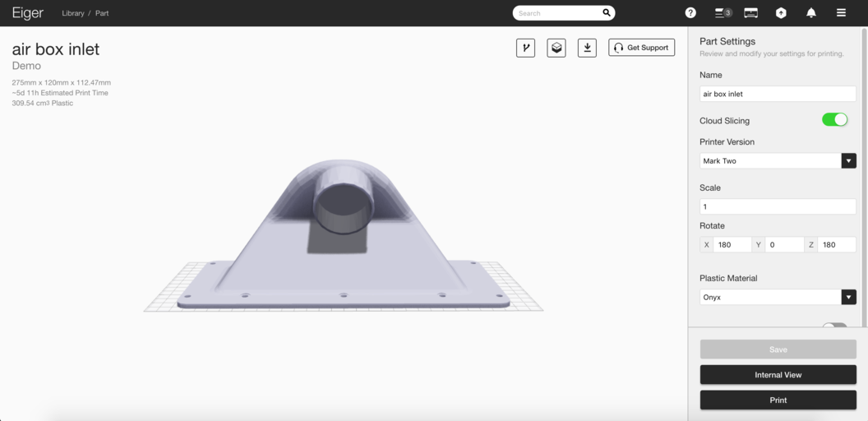Click the printer devices icon in top bar
The image size is (868, 421).
[750, 13]
